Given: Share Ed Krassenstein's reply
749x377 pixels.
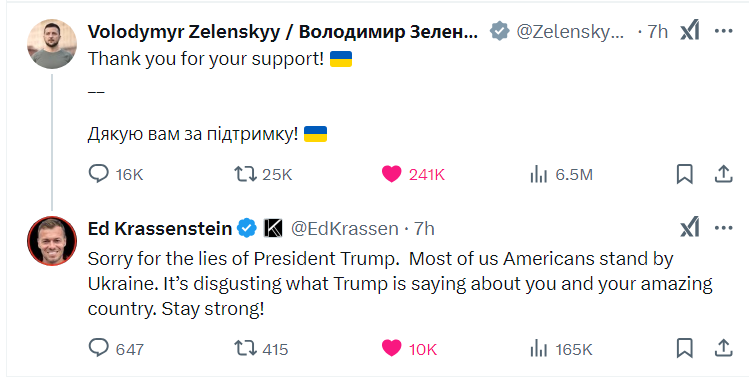Looking at the screenshot, I should tap(723, 348).
